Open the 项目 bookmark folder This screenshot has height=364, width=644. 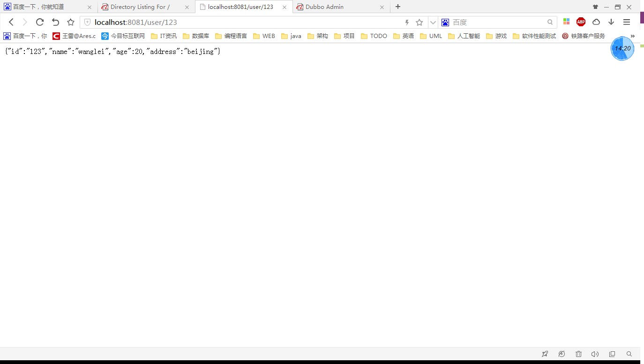[x=344, y=36]
